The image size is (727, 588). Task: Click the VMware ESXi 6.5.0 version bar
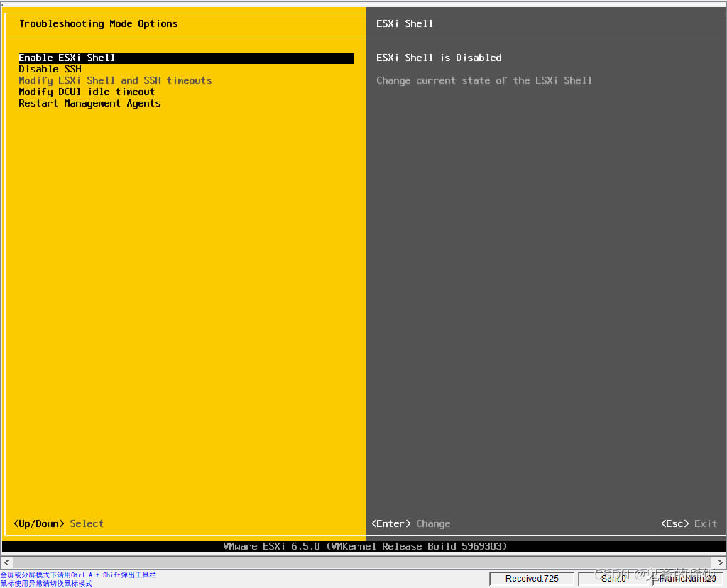pyautogui.click(x=363, y=546)
